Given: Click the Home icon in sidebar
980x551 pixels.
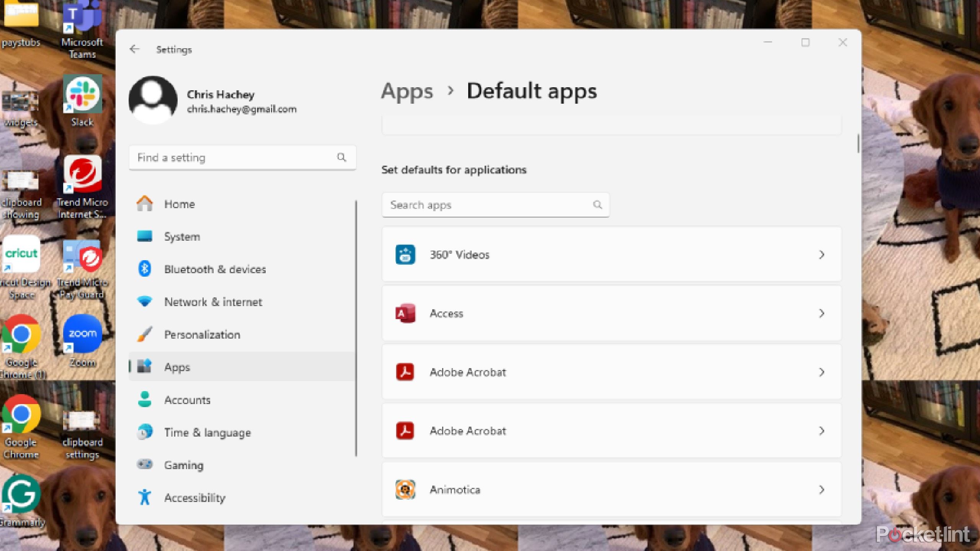Looking at the screenshot, I should click(x=145, y=204).
